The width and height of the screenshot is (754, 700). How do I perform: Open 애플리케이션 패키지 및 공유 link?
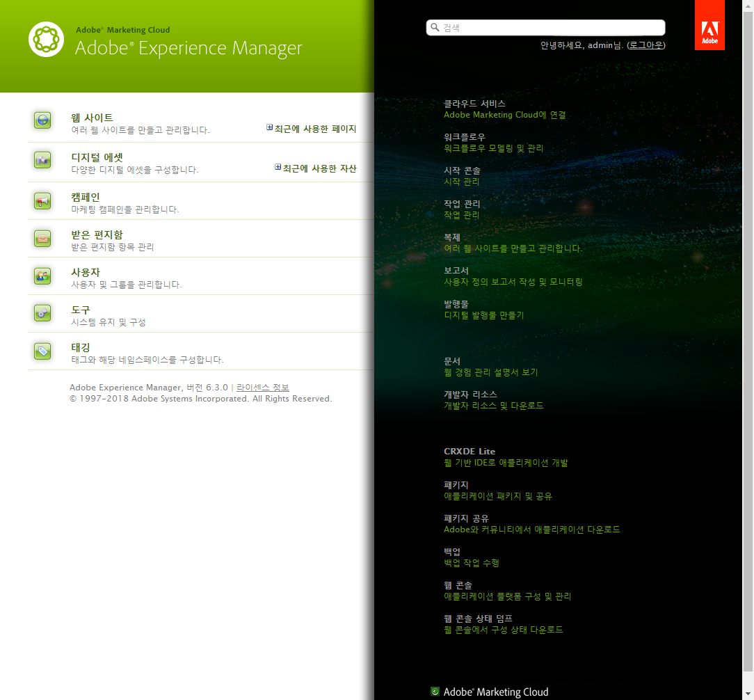[498, 497]
